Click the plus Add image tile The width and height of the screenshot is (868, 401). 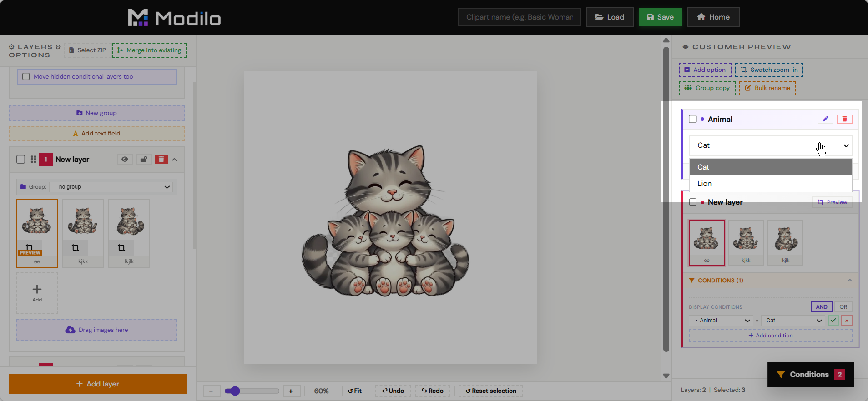(x=37, y=293)
